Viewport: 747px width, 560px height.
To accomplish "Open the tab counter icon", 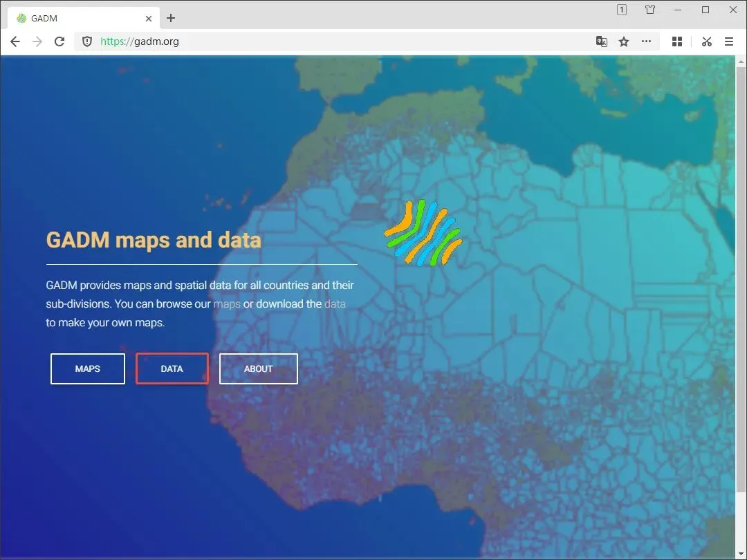I will tap(622, 10).
